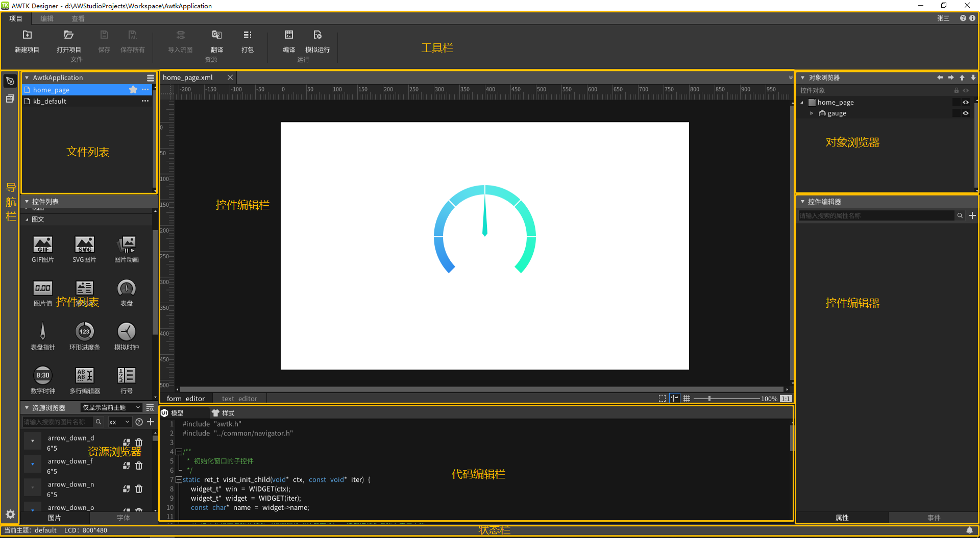Collapse the 资源浏览器 panel
Image resolution: width=980 pixels, height=538 pixels.
pyautogui.click(x=27, y=408)
